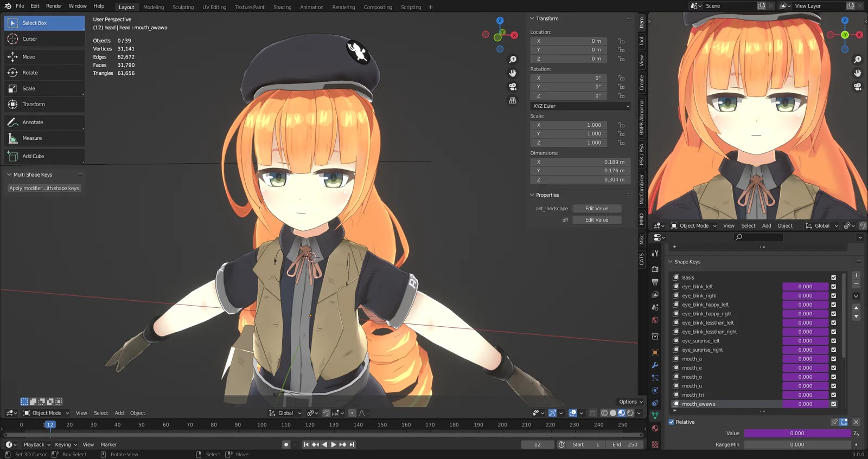Activate the Scale tool
The image size is (868, 459).
pos(44,88)
